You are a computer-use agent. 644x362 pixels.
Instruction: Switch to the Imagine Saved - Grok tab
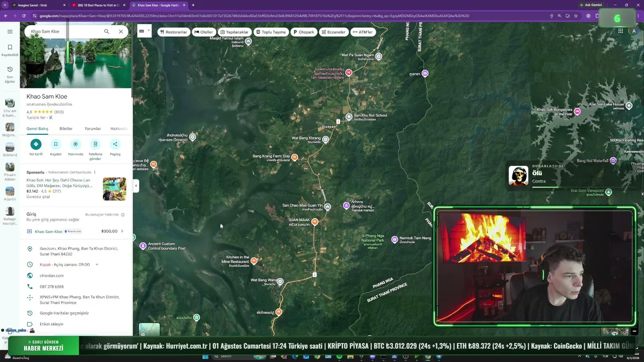tap(35, 5)
